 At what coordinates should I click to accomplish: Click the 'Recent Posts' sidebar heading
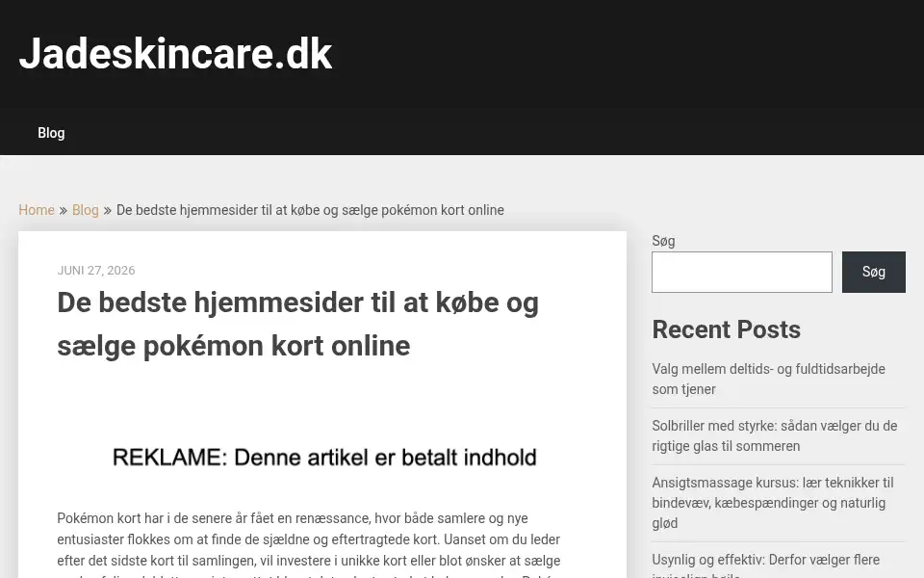tap(726, 329)
